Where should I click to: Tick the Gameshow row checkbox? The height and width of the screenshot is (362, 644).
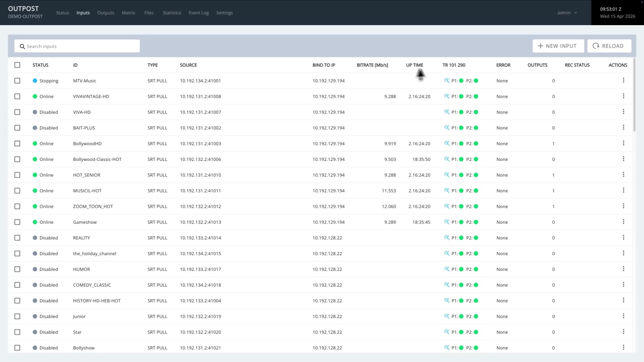[17, 222]
